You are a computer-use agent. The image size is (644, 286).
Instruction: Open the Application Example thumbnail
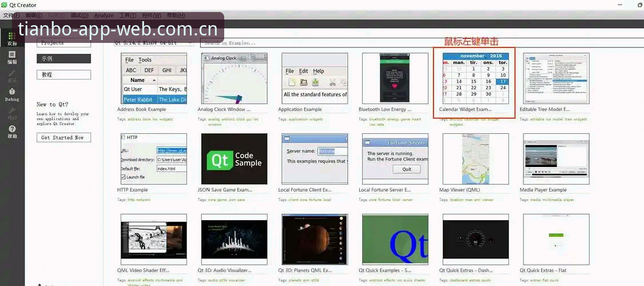315,78
